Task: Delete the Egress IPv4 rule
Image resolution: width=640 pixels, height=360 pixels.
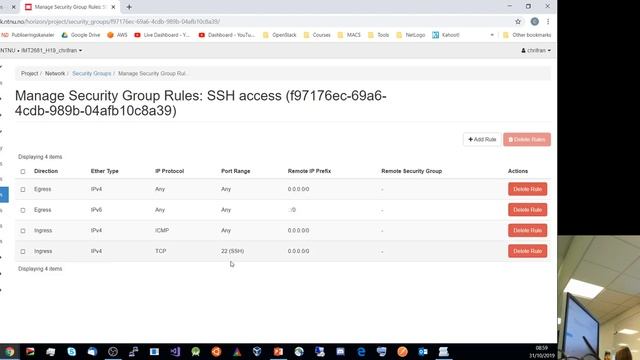Action: [x=527, y=189]
